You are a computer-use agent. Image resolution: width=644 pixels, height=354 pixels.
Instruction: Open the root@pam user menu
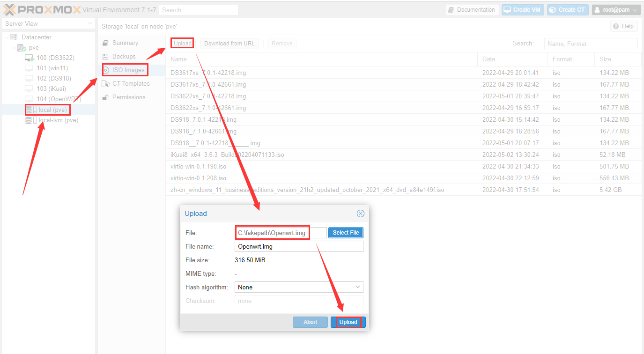[x=616, y=10]
